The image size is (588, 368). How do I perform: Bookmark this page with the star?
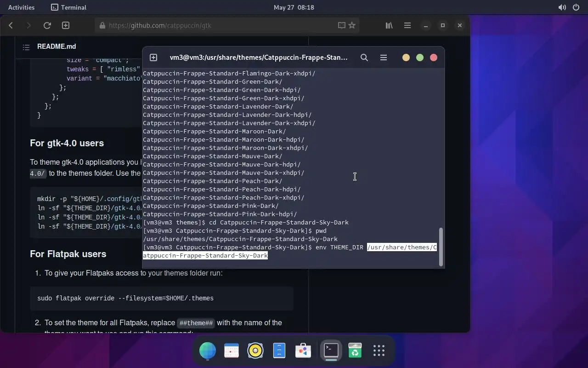[352, 26]
